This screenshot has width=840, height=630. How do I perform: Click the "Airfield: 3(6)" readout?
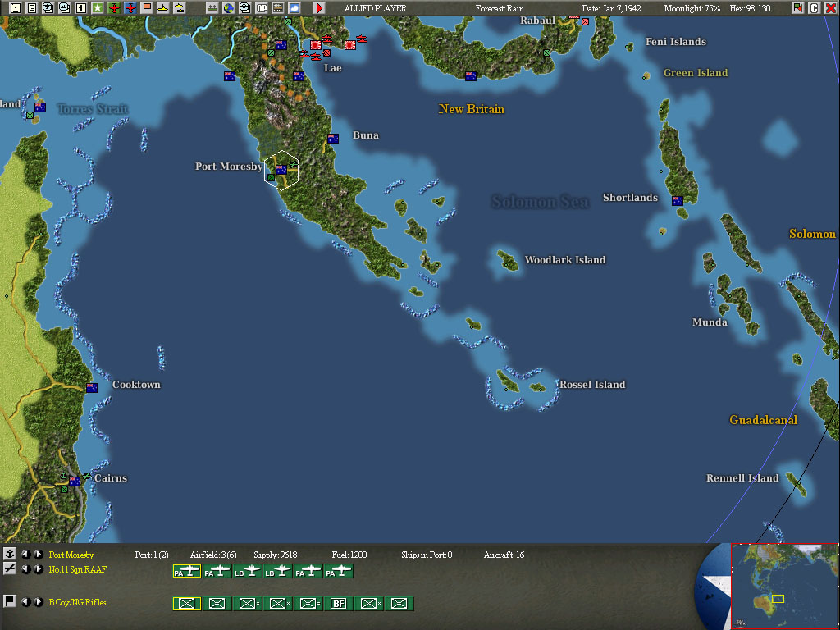click(213, 555)
